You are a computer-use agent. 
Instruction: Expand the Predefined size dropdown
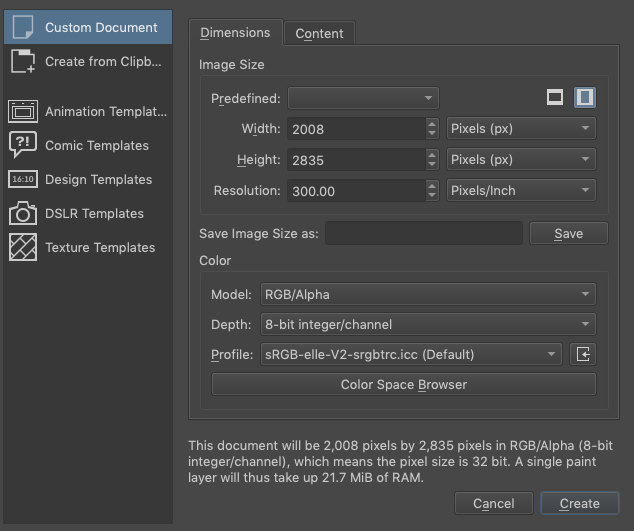363,98
